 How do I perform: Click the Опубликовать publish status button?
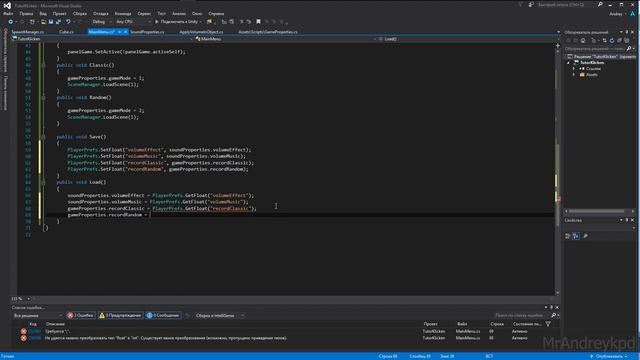tap(609, 356)
